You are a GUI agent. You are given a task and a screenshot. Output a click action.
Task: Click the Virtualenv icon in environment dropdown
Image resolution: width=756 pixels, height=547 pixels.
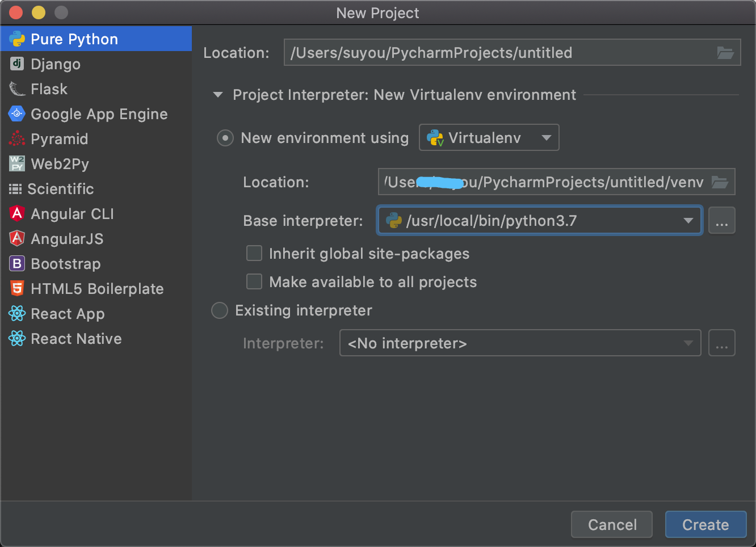435,138
